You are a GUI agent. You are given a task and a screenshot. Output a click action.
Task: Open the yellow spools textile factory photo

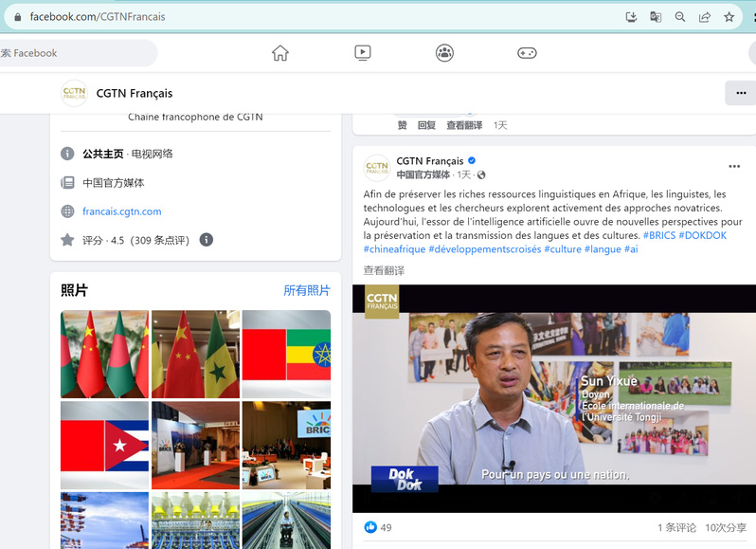pos(196,521)
